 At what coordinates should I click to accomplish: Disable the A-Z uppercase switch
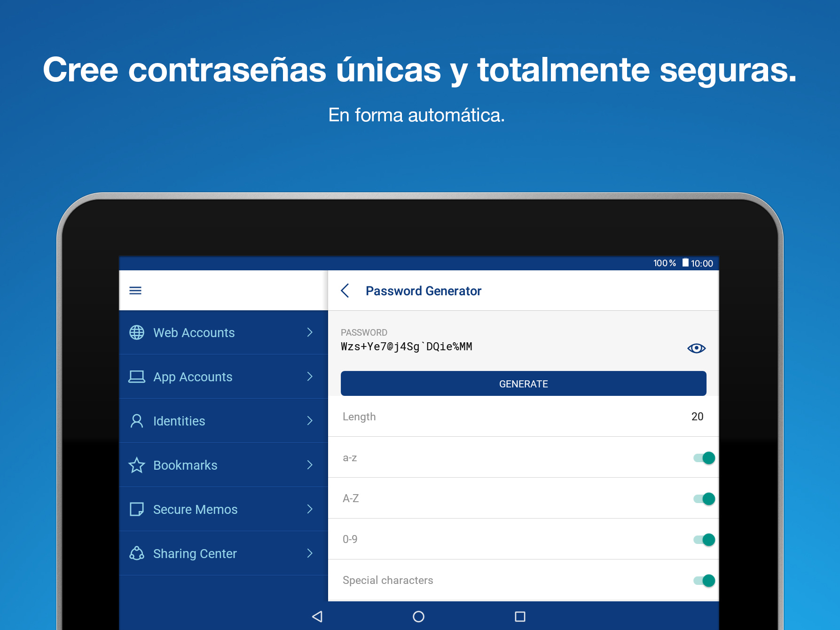tap(704, 499)
